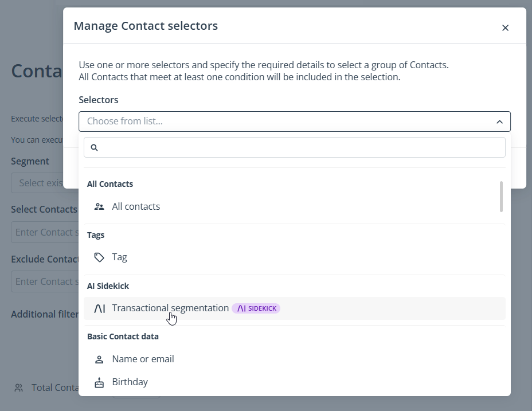Screen dimensions: 532x411
Task: Click the person icon next to Name or email
Action: coord(99,359)
